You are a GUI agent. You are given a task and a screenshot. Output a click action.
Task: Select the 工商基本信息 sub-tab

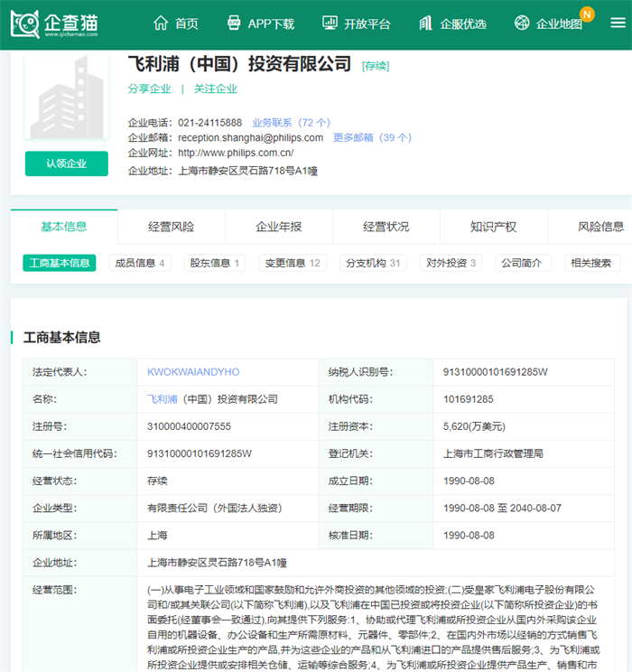pos(59,263)
